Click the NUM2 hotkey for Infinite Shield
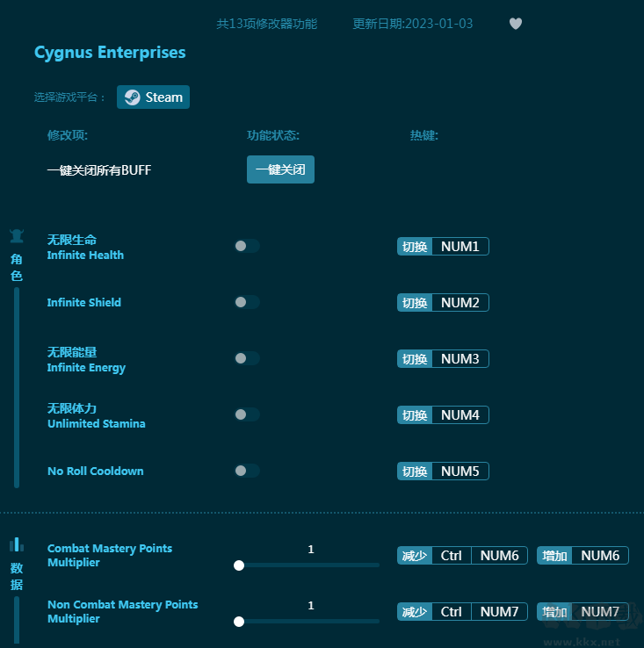This screenshot has width=644, height=648. [x=459, y=303]
